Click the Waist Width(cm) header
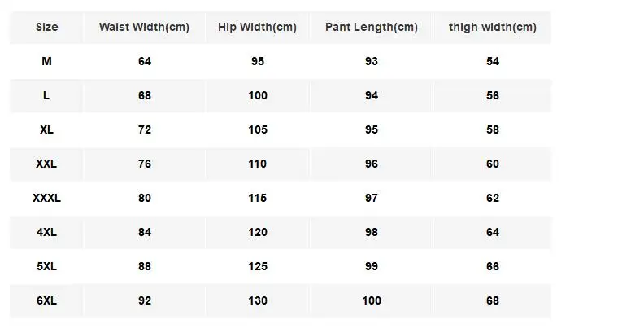The width and height of the screenshot is (644, 333). pyautogui.click(x=144, y=27)
